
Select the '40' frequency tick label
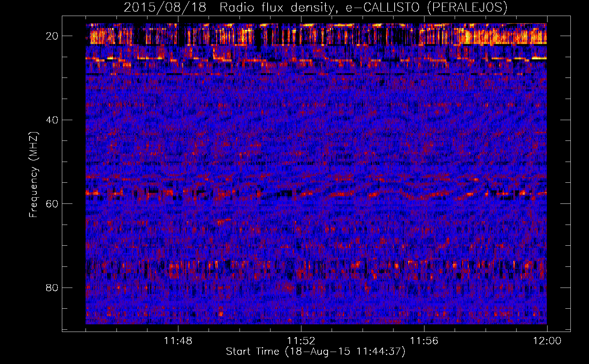pyautogui.click(x=52, y=120)
